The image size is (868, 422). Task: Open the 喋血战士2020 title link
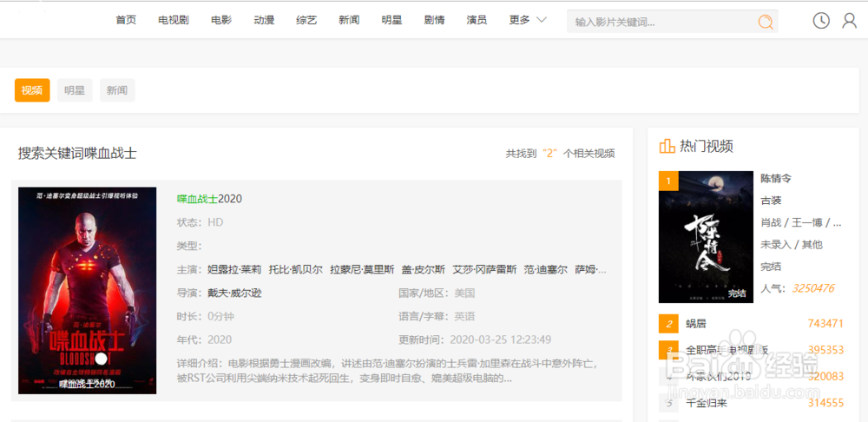coord(209,199)
